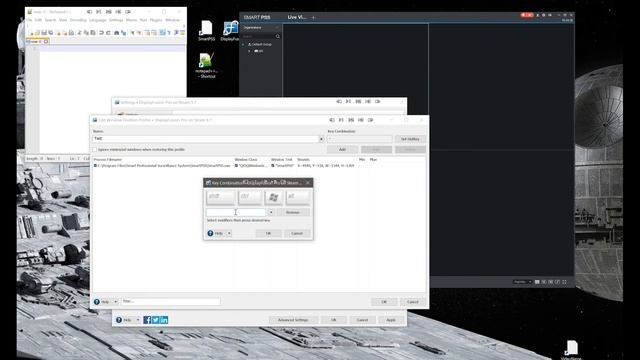Click the Shift modifier key in Key Combination dialog
The width and height of the screenshot is (640, 360).
(x=220, y=197)
